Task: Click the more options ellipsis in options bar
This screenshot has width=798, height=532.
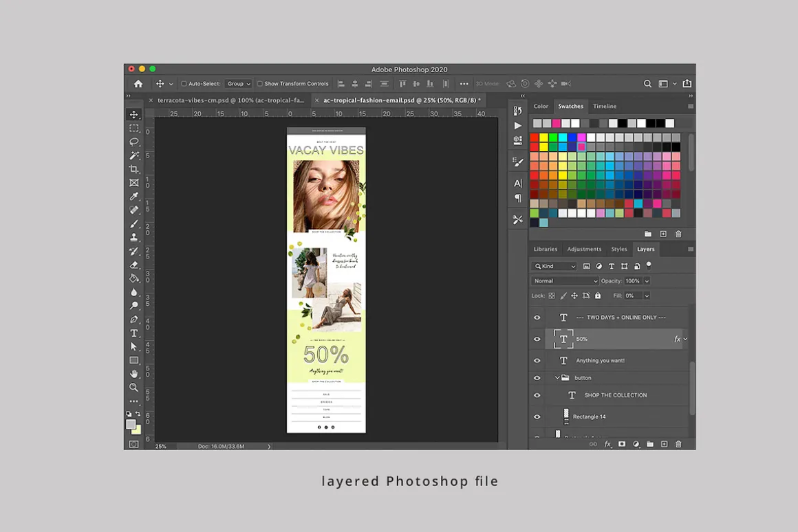Action: [464, 83]
